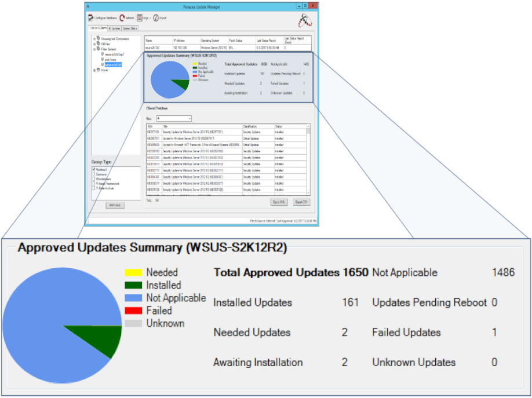Click the Unassigned Computers group icon

(x=99, y=38)
